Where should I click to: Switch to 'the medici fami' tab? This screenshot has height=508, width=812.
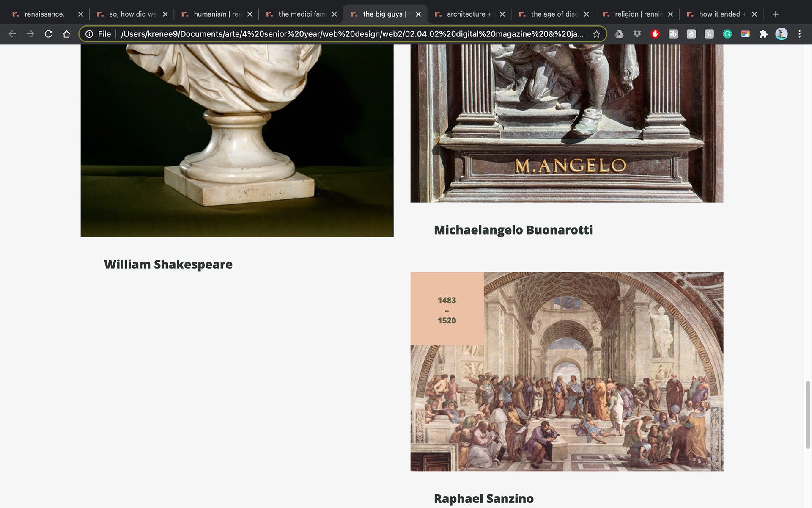point(300,14)
